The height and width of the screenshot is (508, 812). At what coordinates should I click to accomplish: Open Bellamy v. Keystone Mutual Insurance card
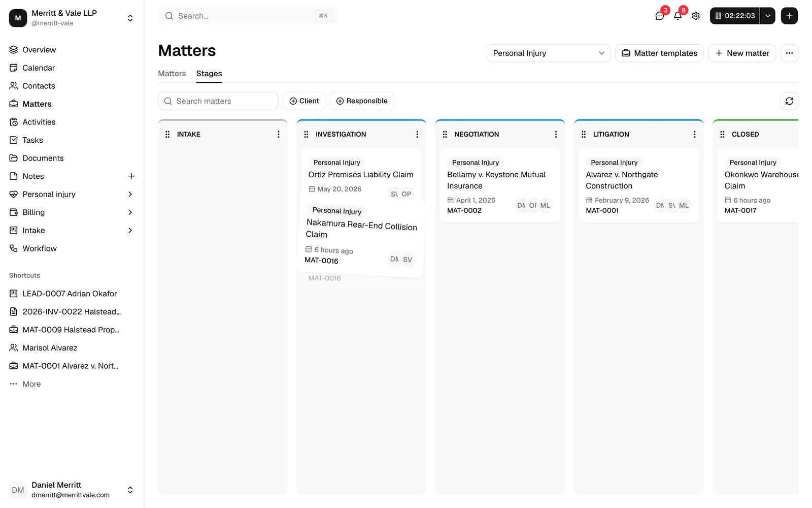pyautogui.click(x=500, y=185)
